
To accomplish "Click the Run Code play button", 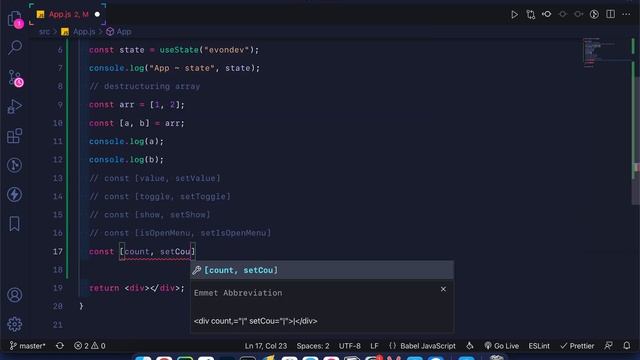I will coord(514,14).
